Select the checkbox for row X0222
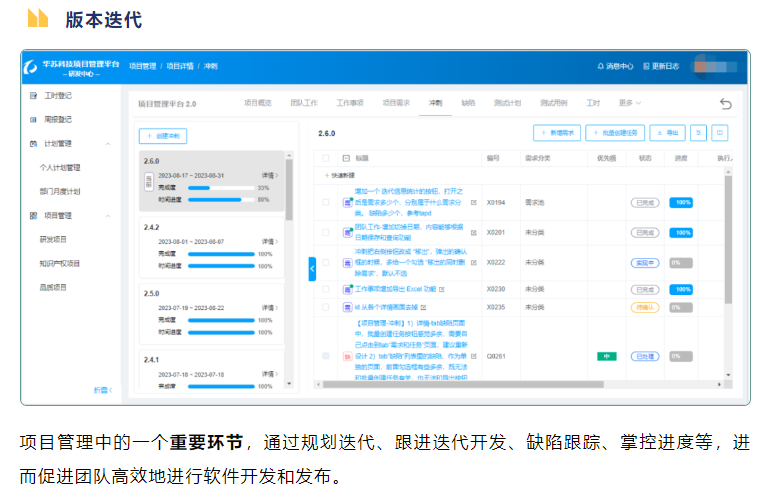 pos(325,262)
